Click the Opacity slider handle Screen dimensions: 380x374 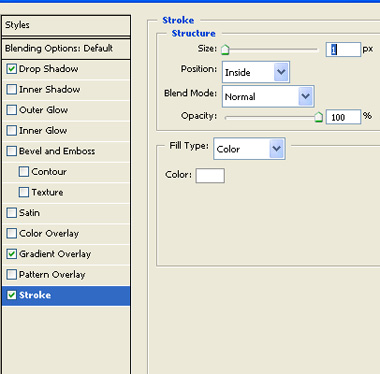(319, 117)
